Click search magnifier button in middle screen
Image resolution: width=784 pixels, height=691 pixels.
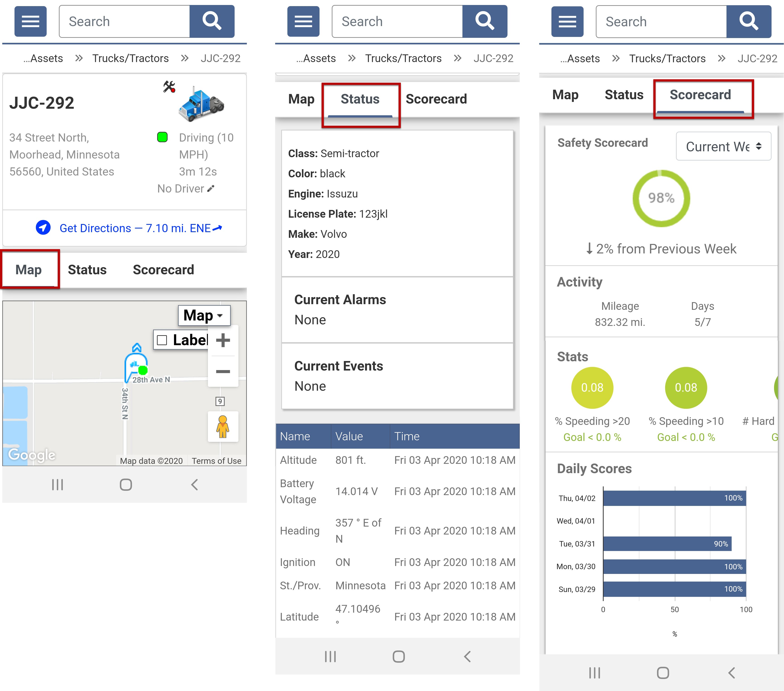(x=484, y=22)
